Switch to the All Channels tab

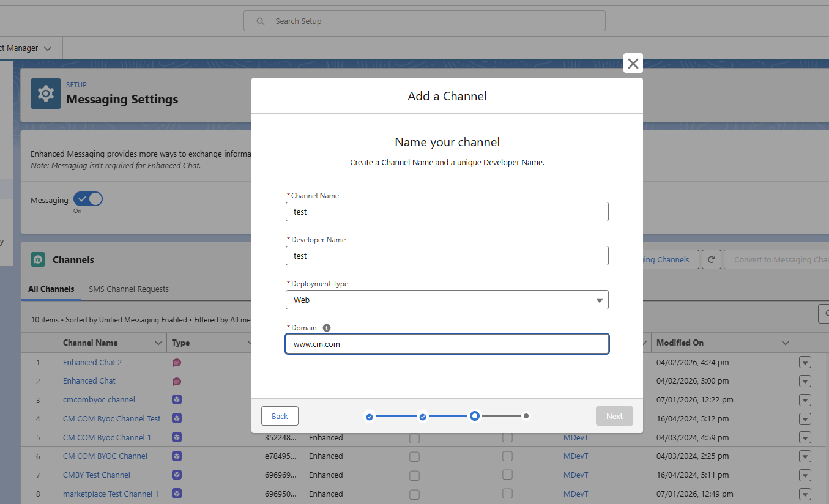(x=51, y=289)
